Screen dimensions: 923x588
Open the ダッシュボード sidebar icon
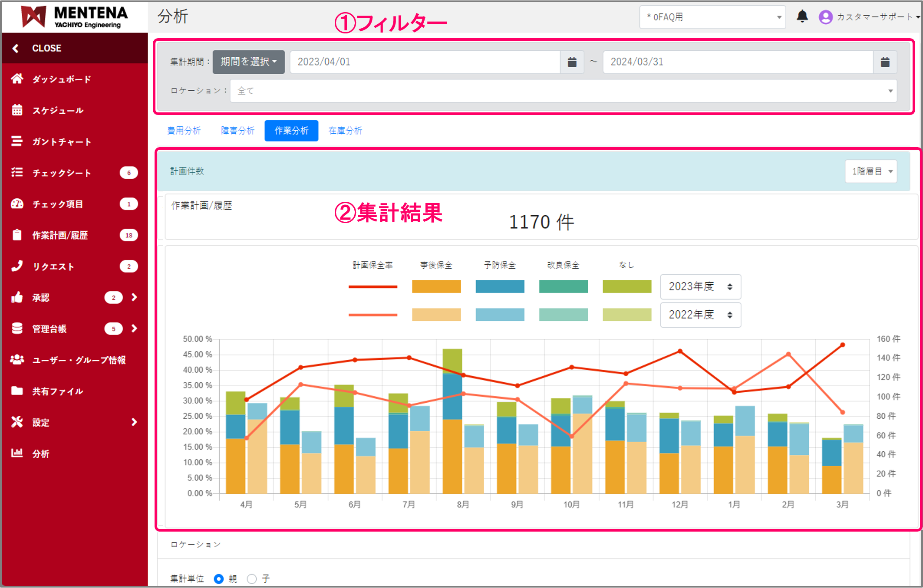click(17, 79)
